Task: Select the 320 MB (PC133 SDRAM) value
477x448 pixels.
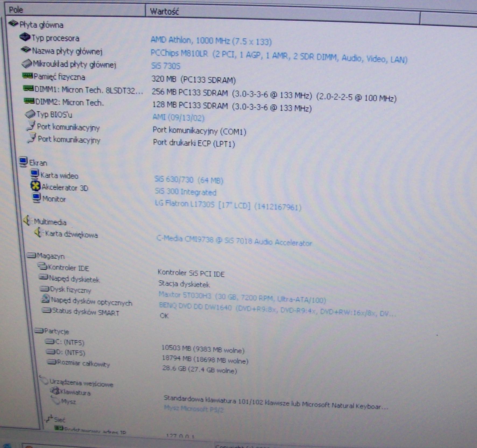Action: (193, 79)
